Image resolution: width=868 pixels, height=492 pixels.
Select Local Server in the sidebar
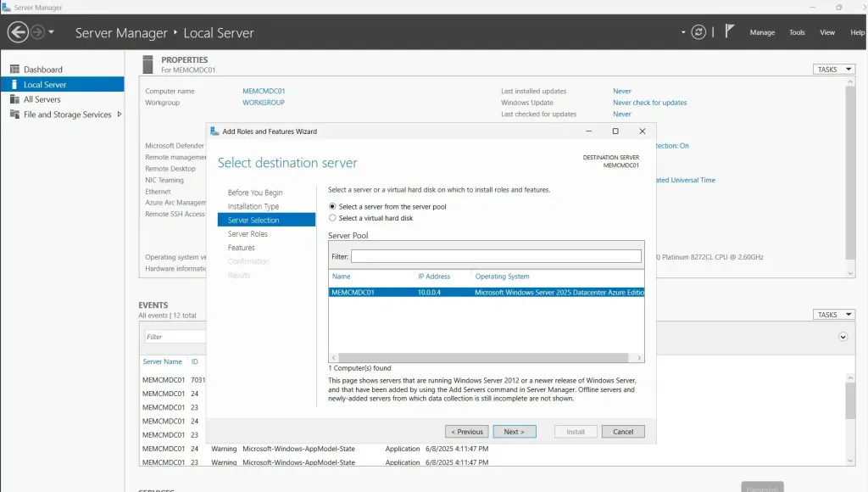coord(62,84)
